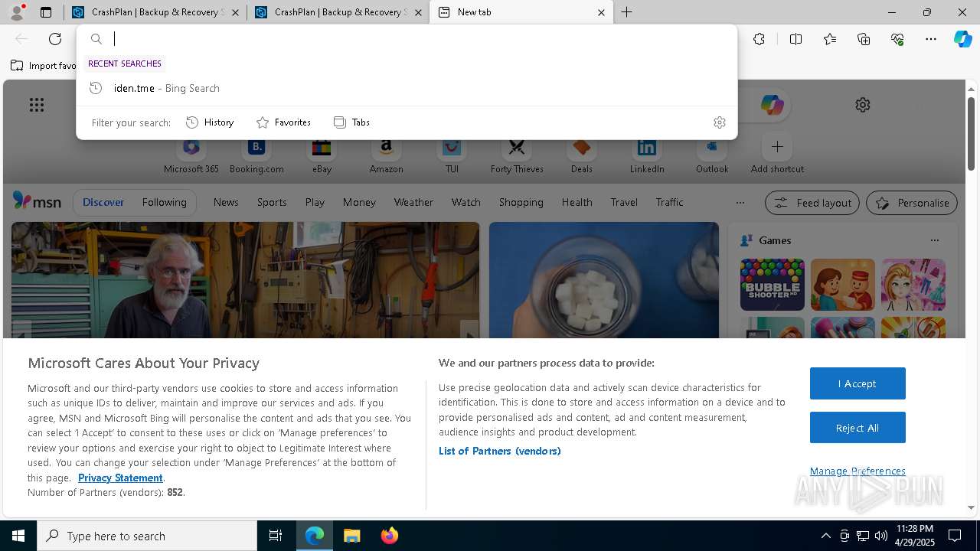Open the browser profile icon
The height and width of the screenshot is (551, 980).
(16, 11)
